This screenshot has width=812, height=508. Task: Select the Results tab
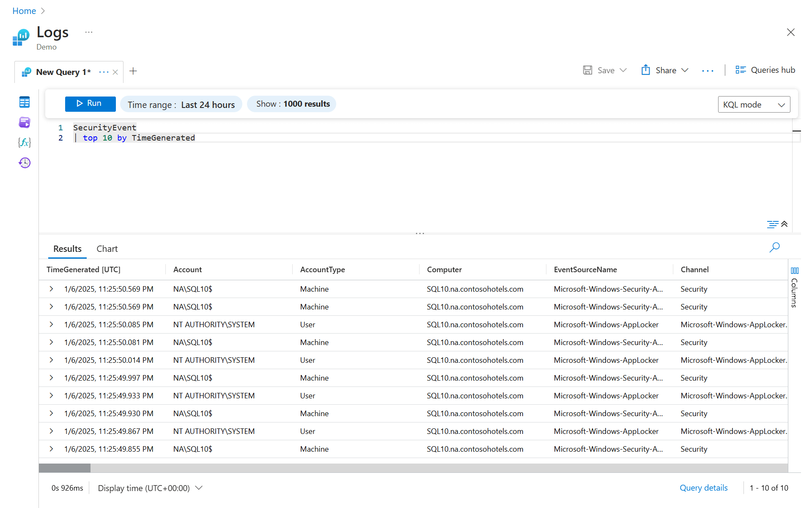[67, 249]
